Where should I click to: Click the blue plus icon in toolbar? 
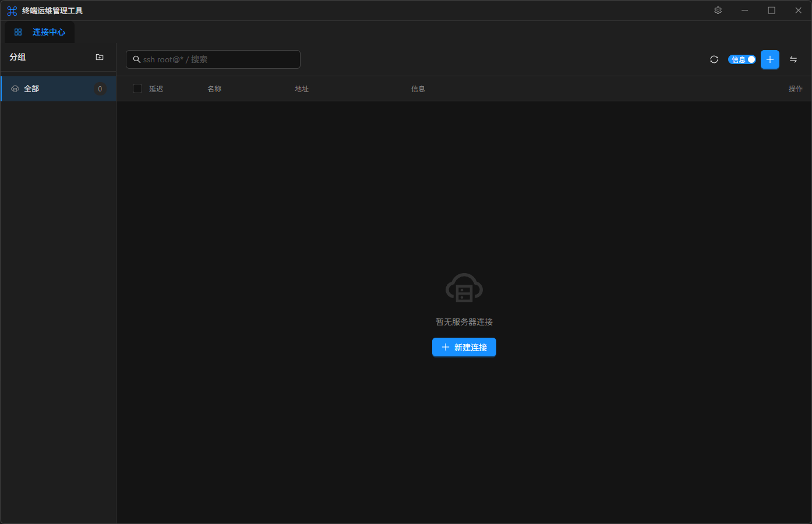coord(769,59)
